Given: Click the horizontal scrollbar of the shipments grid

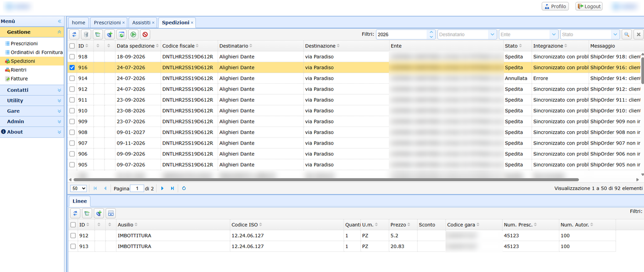Looking at the screenshot, I should [x=326, y=179].
